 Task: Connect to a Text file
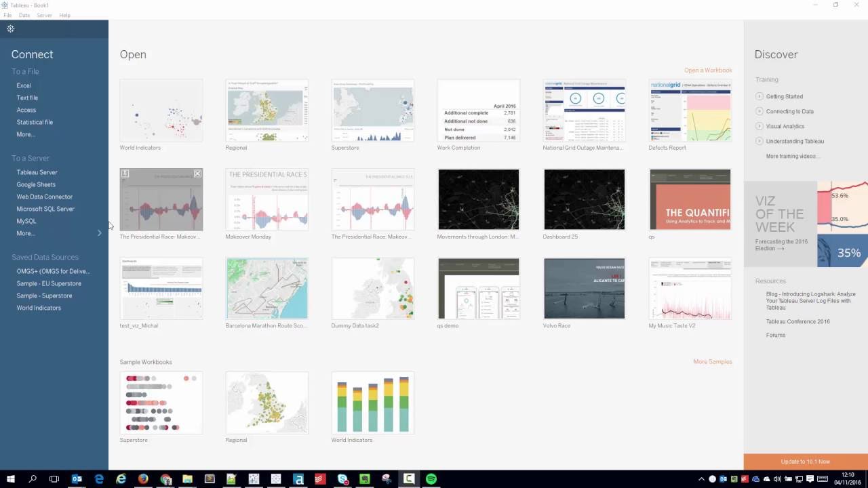click(x=27, y=98)
